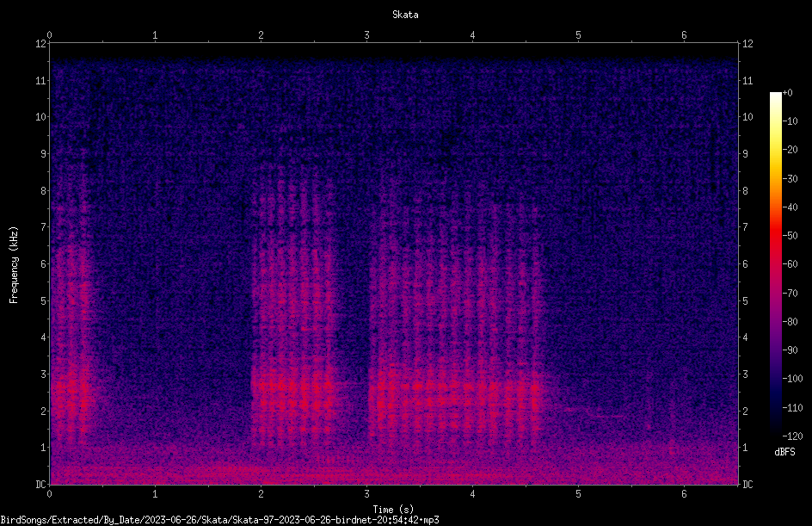812x526 pixels.
Task: Click the "-120" color scale value
Action: [792, 436]
